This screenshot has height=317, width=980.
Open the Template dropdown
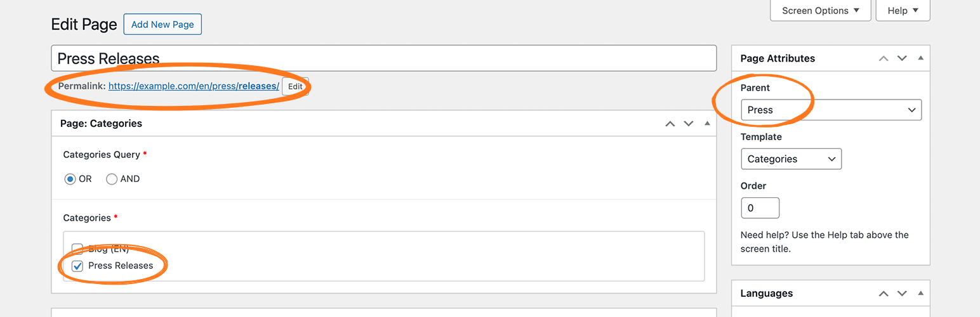tap(791, 159)
